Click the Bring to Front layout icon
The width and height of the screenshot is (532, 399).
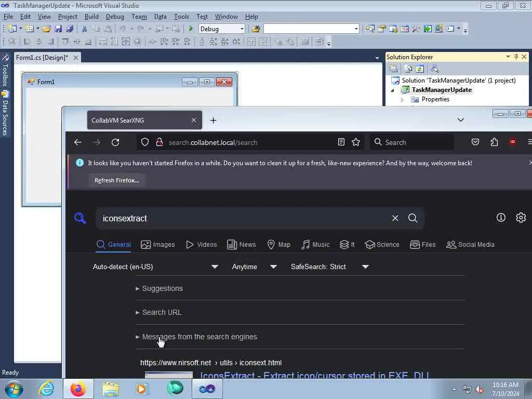[x=278, y=42]
